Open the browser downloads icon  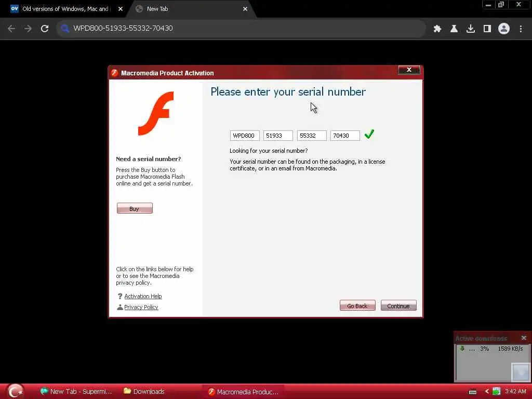pos(471,29)
